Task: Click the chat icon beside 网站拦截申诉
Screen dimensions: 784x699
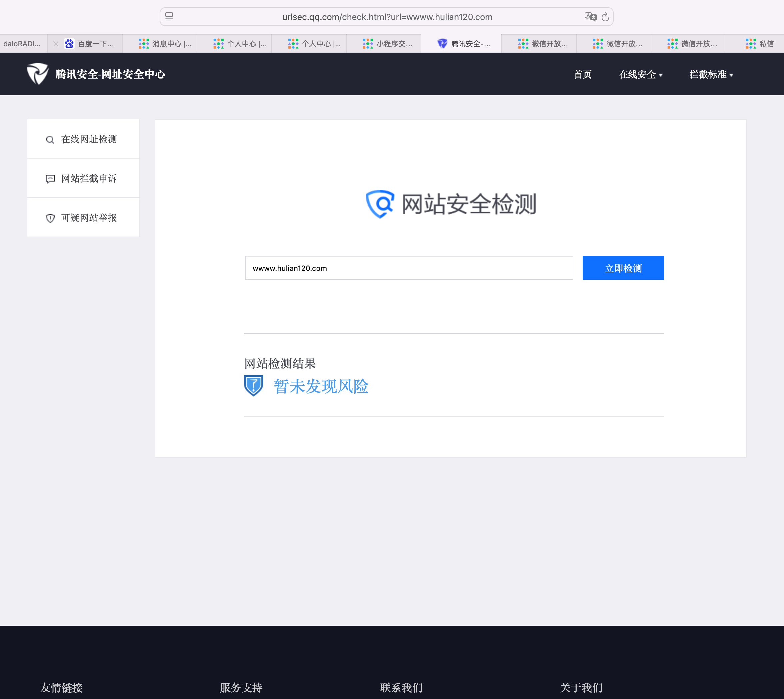Action: pos(50,179)
